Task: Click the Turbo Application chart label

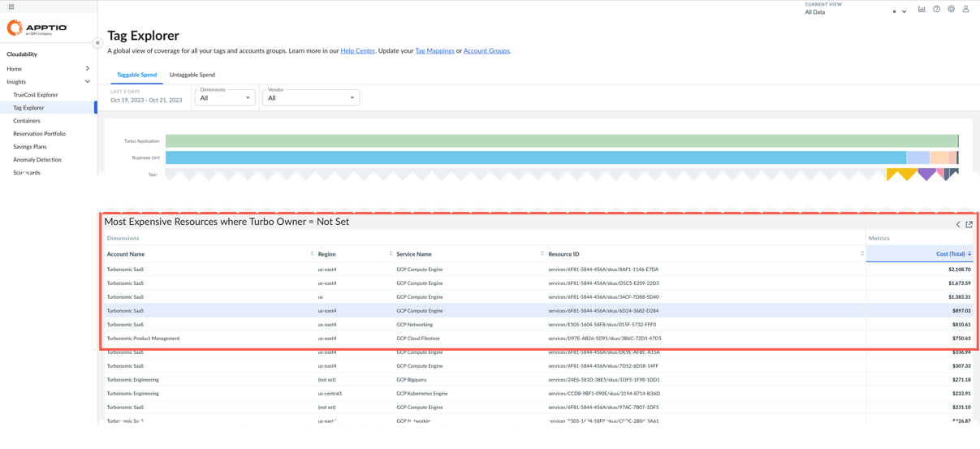Action: [x=142, y=141]
